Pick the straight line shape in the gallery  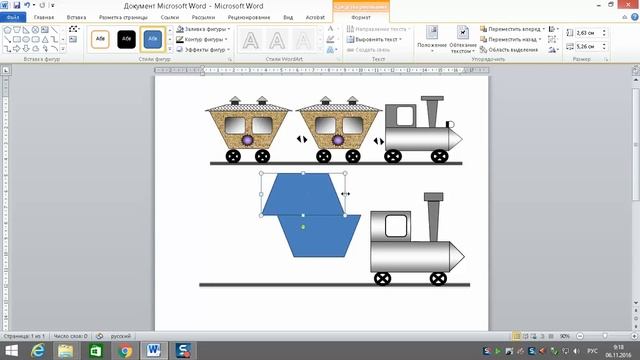[54, 30]
